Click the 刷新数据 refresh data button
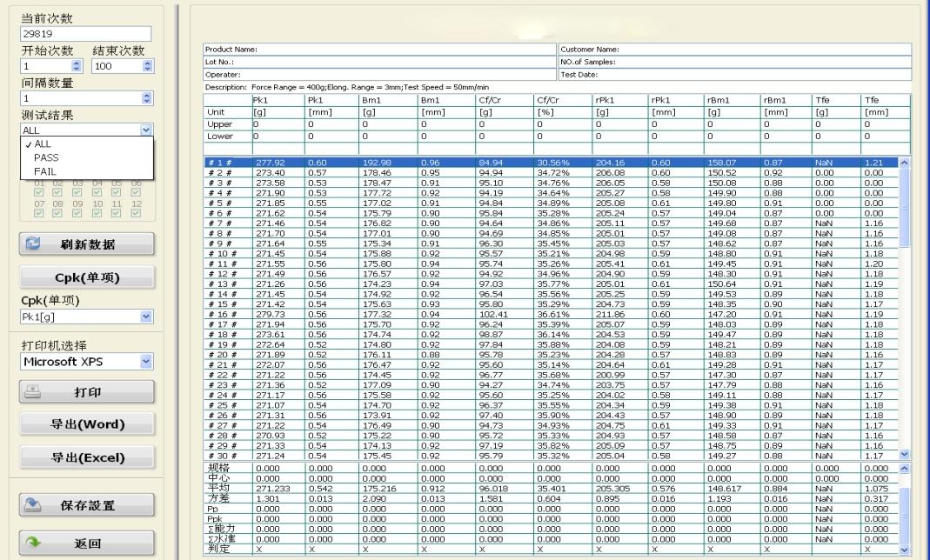 (87, 244)
